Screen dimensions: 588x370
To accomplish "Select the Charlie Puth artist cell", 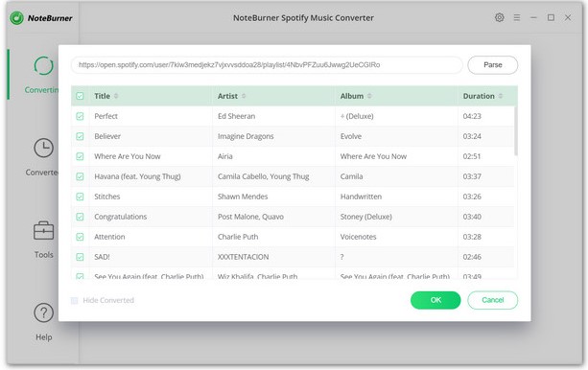I will (273, 237).
